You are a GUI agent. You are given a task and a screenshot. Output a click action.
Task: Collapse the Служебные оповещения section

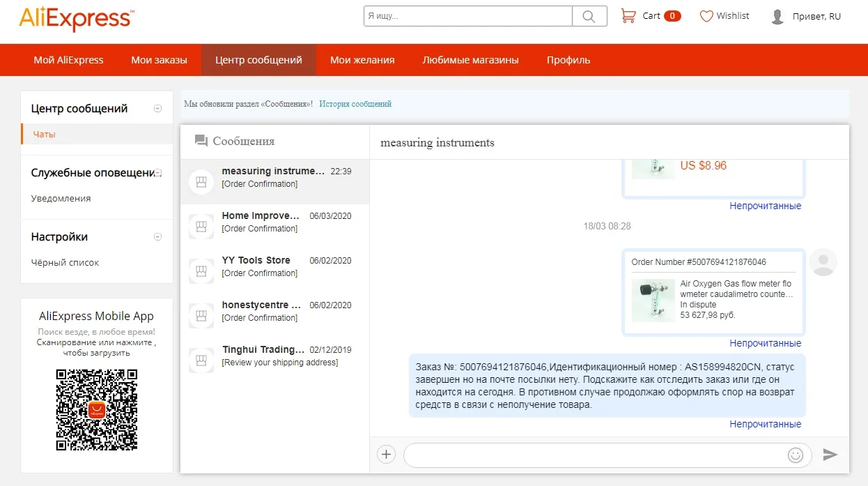(x=158, y=172)
